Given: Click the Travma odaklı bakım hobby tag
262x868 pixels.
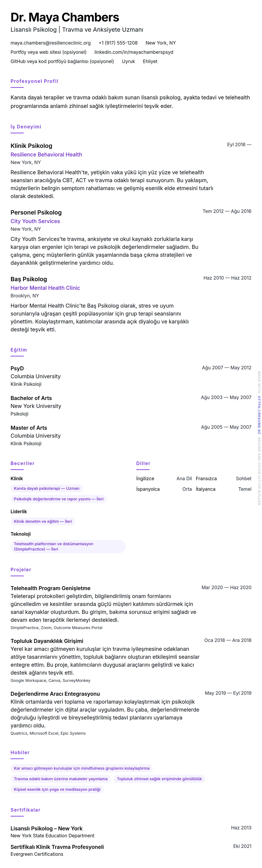Looking at the screenshot, I should 61,779.
